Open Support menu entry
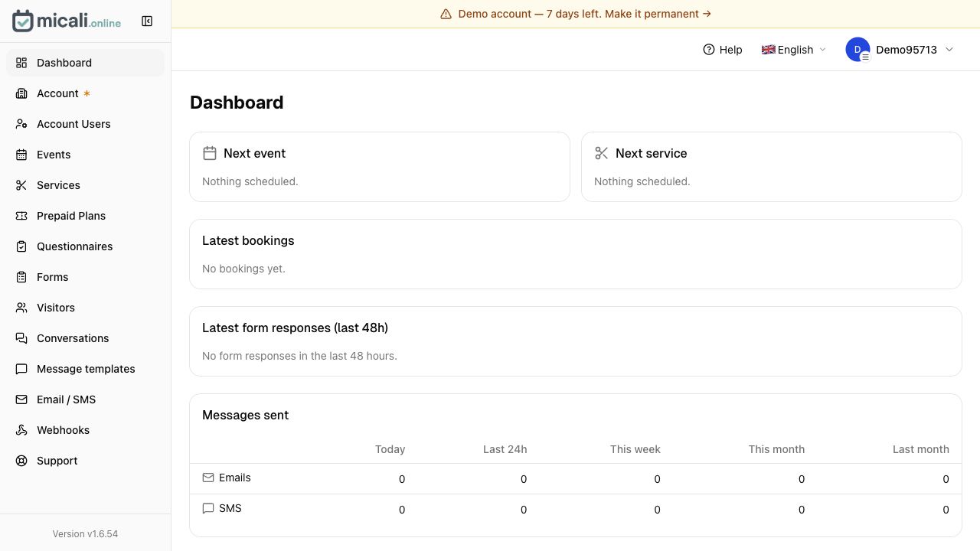The height and width of the screenshot is (551, 980). point(85,461)
